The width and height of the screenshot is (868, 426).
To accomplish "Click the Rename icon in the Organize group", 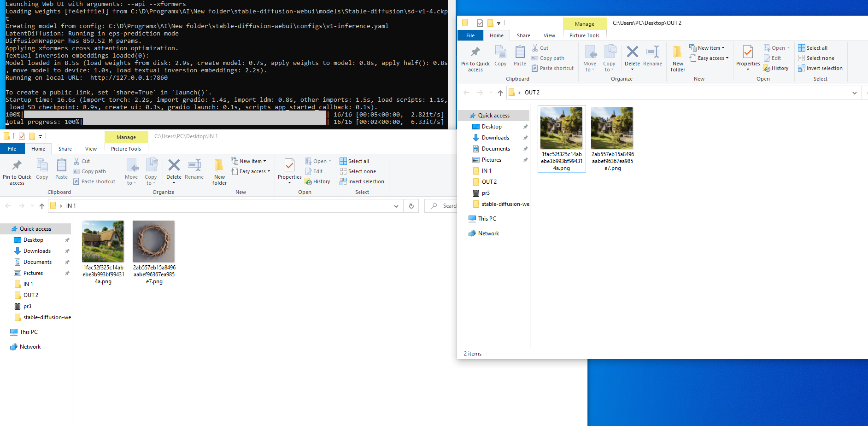I will tap(194, 169).
